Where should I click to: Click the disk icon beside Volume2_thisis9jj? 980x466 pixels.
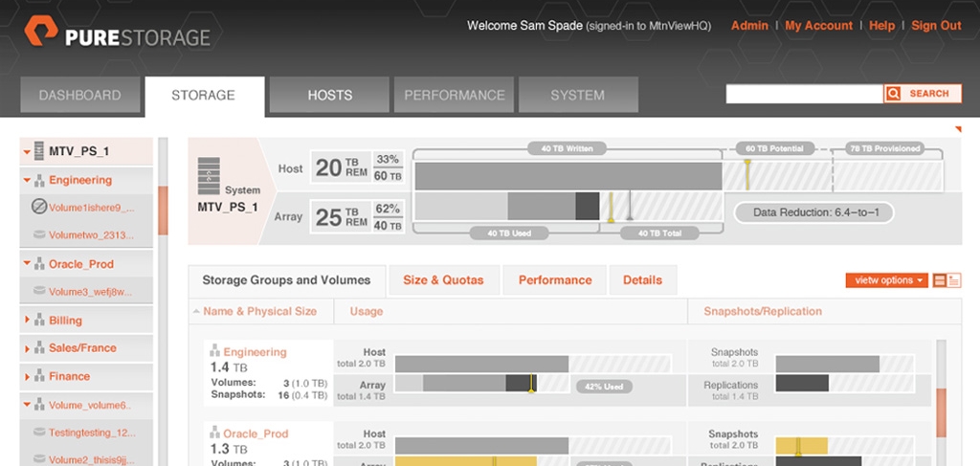[x=39, y=459]
